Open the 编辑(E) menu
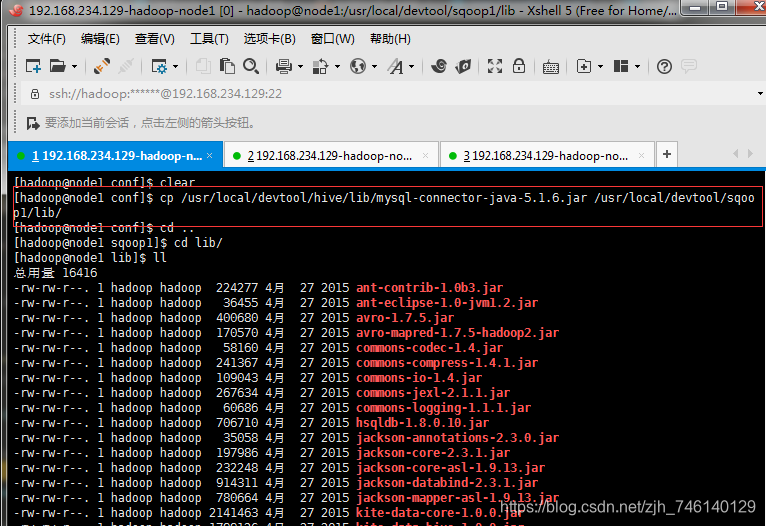The height and width of the screenshot is (526, 766). click(100, 39)
